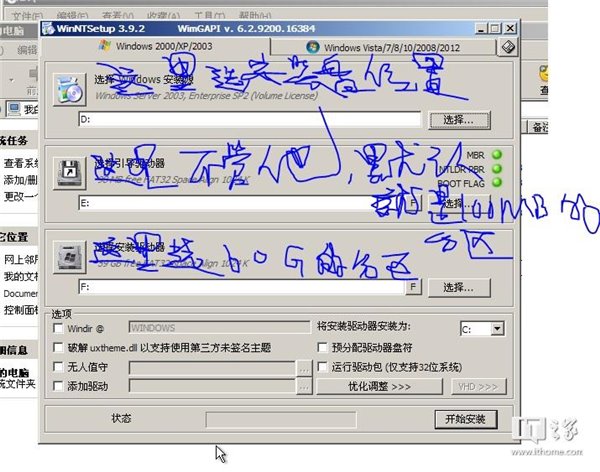Switch to Windows 2000/XP/2003 tab
600x472 pixels.
pyautogui.click(x=156, y=46)
